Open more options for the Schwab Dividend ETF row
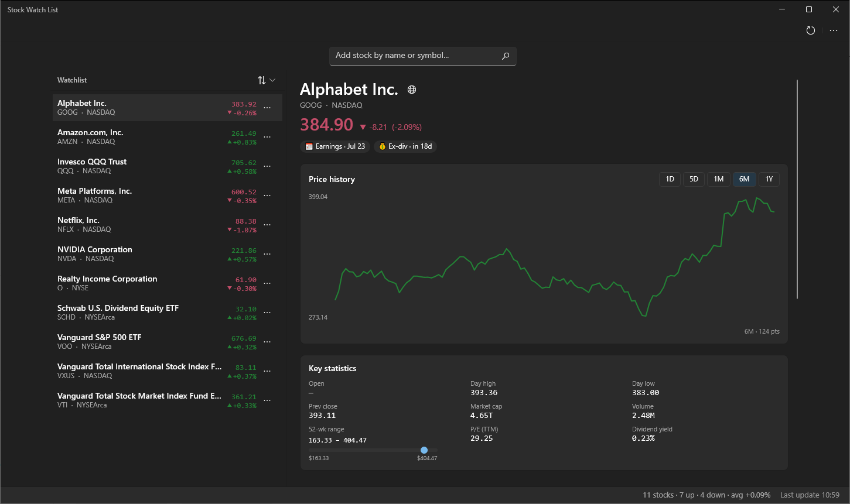Image resolution: width=850 pixels, height=504 pixels. coord(267,313)
